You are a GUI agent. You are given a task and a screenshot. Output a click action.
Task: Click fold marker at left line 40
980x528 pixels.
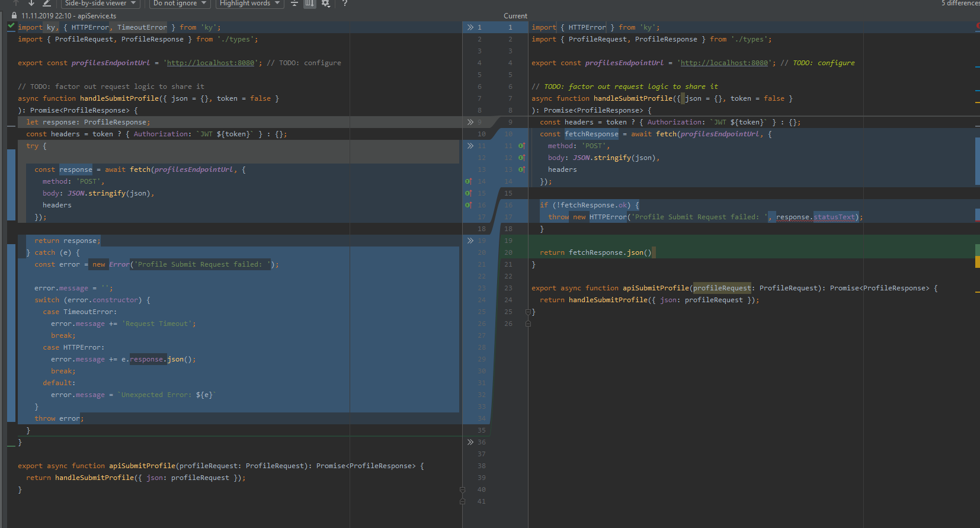[x=463, y=489]
